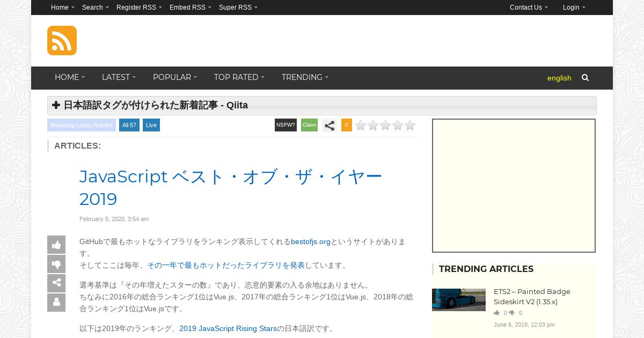The height and width of the screenshot is (338, 644).
Task: Click the feed title 日本語訳タグが付けられた新着記事 - Qiita
Action: click(x=156, y=105)
